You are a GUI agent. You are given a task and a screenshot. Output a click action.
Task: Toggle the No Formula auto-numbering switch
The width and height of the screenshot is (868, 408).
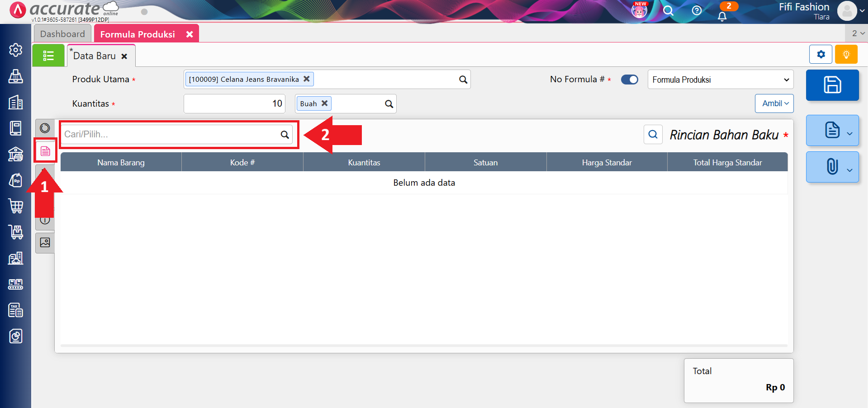[x=629, y=80]
